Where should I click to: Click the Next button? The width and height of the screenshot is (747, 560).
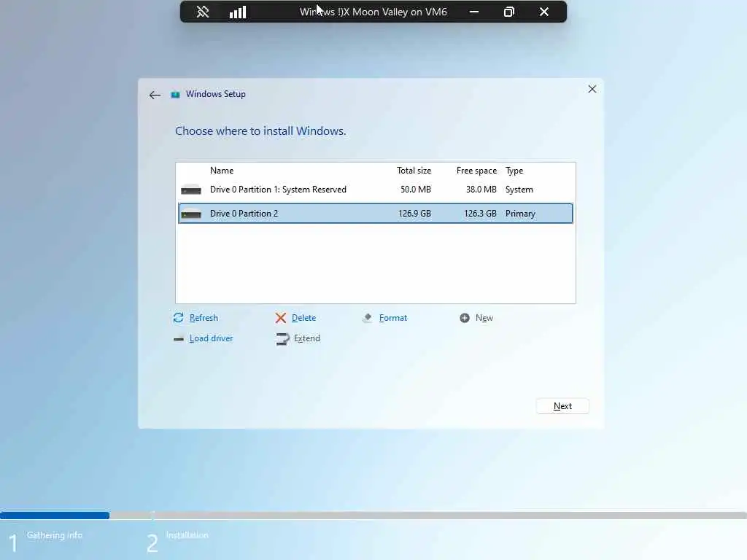pos(562,406)
